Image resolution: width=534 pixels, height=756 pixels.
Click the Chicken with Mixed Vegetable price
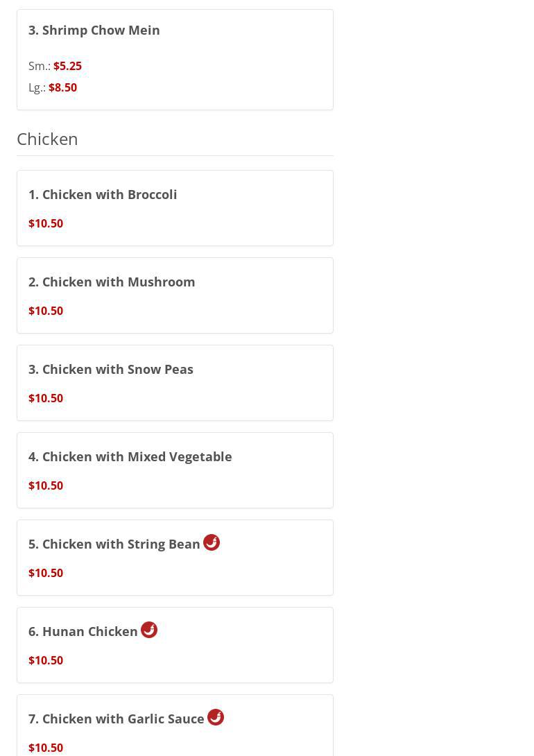(x=46, y=486)
